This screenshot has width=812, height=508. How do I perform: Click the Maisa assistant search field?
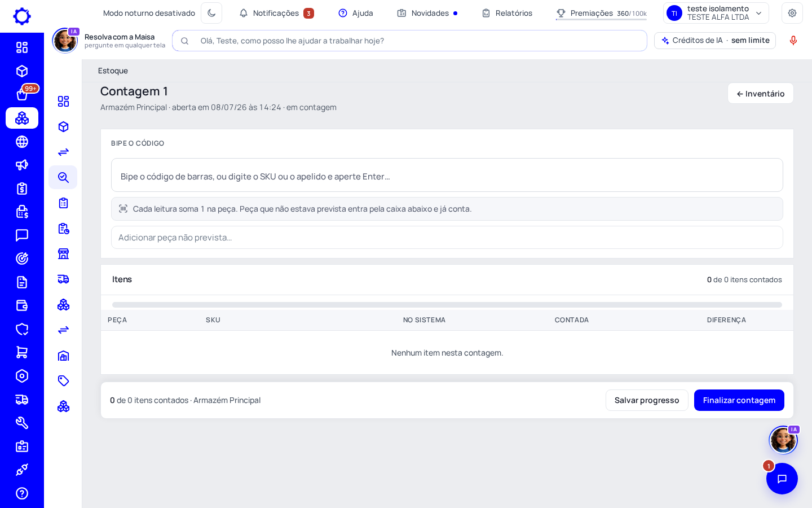coord(410,41)
